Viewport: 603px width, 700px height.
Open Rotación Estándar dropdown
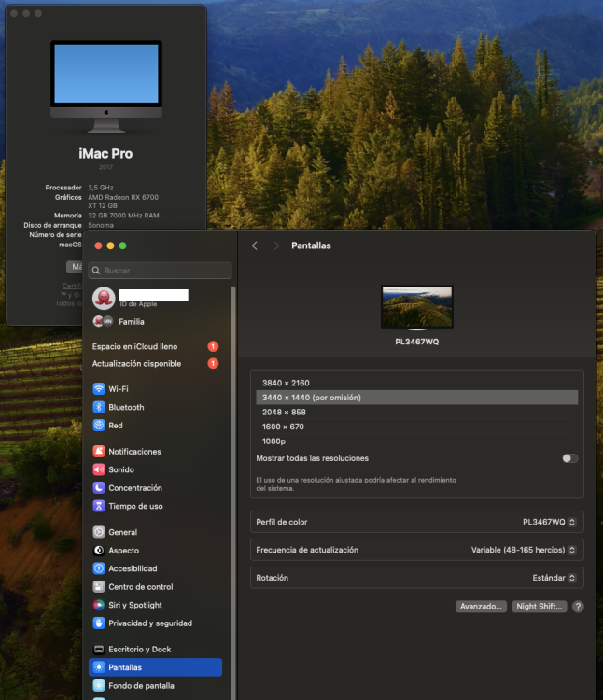click(554, 578)
